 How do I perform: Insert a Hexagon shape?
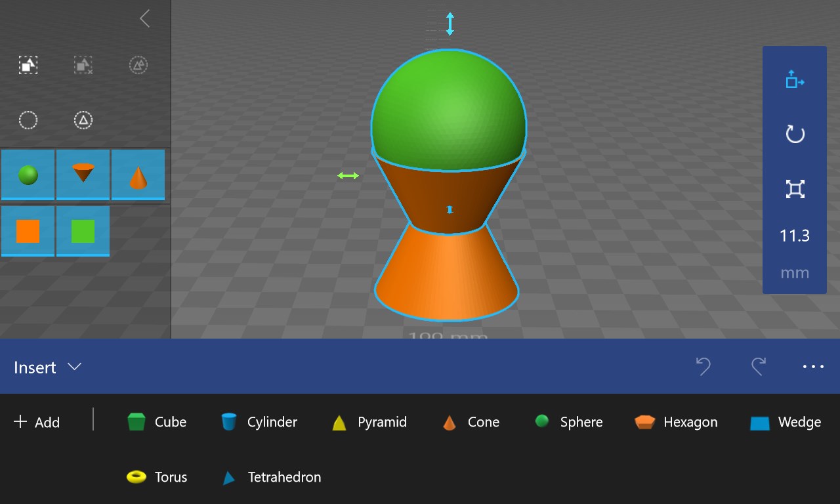tap(675, 422)
